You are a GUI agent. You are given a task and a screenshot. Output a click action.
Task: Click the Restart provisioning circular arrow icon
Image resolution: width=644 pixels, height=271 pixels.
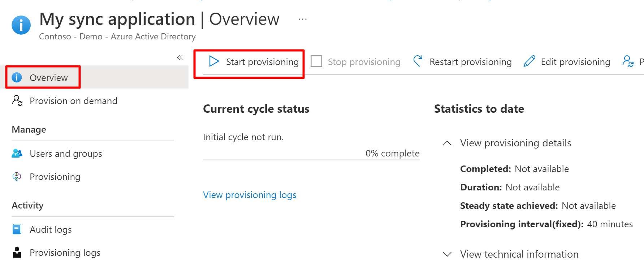coord(418,61)
